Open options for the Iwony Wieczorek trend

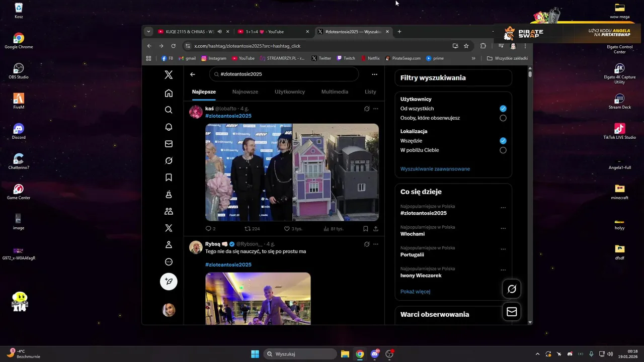point(503,270)
